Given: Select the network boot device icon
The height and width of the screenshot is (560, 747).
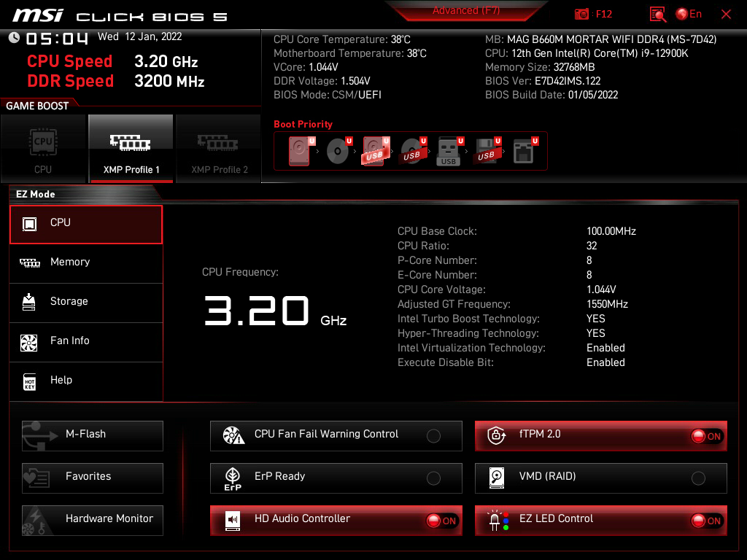Looking at the screenshot, I should (525, 151).
